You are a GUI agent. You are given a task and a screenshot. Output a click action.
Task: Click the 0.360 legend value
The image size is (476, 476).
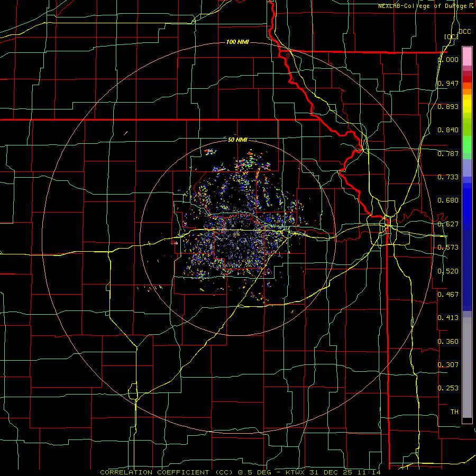[x=448, y=342]
